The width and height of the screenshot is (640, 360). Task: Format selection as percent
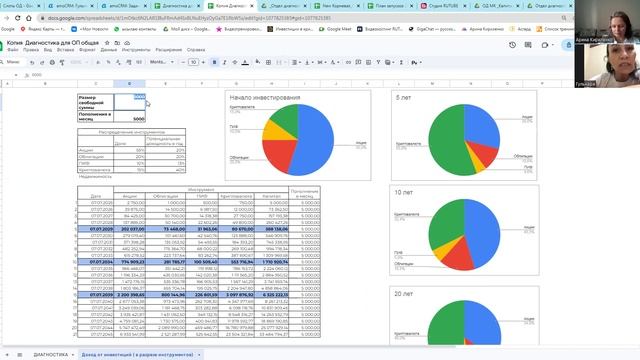click(108, 62)
